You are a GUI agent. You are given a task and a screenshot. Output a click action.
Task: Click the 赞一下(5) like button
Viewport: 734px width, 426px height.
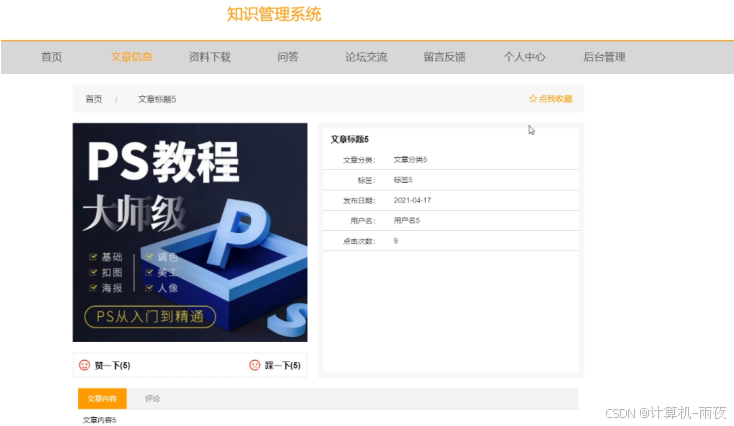105,365
